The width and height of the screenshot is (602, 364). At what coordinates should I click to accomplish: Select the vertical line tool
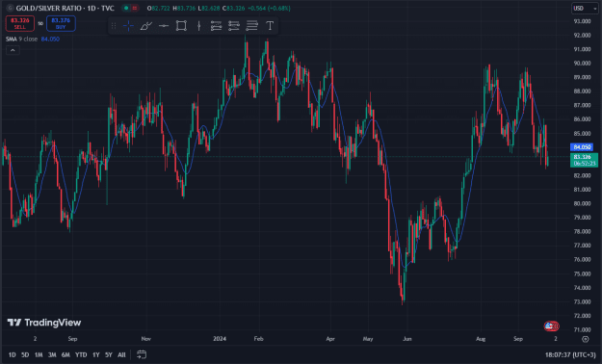point(198,26)
